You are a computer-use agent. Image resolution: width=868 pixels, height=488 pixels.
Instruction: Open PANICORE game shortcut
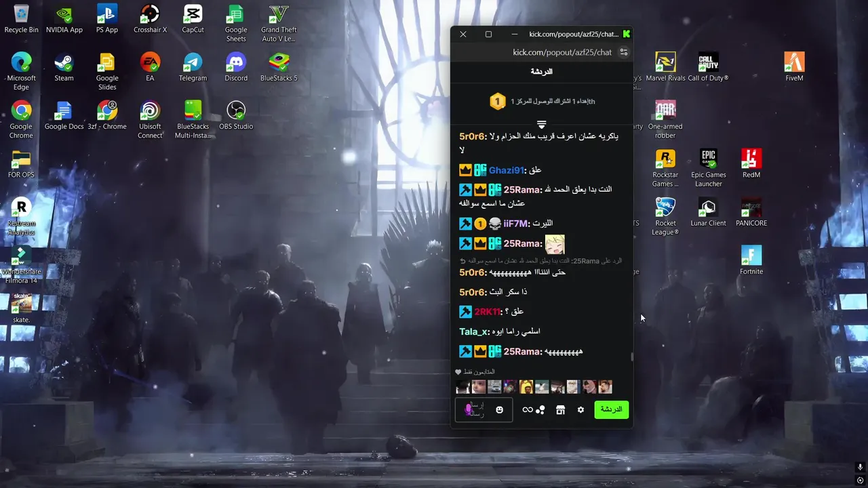click(751, 212)
